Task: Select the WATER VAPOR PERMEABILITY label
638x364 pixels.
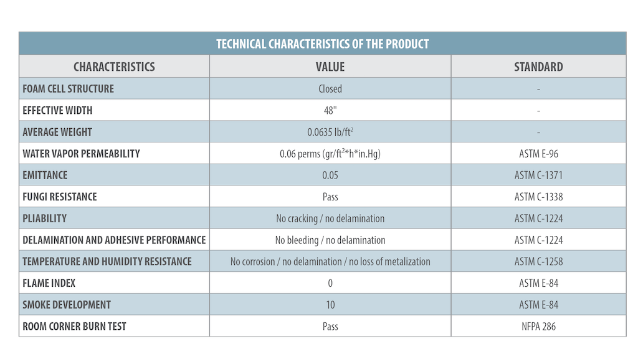Action: [81, 153]
